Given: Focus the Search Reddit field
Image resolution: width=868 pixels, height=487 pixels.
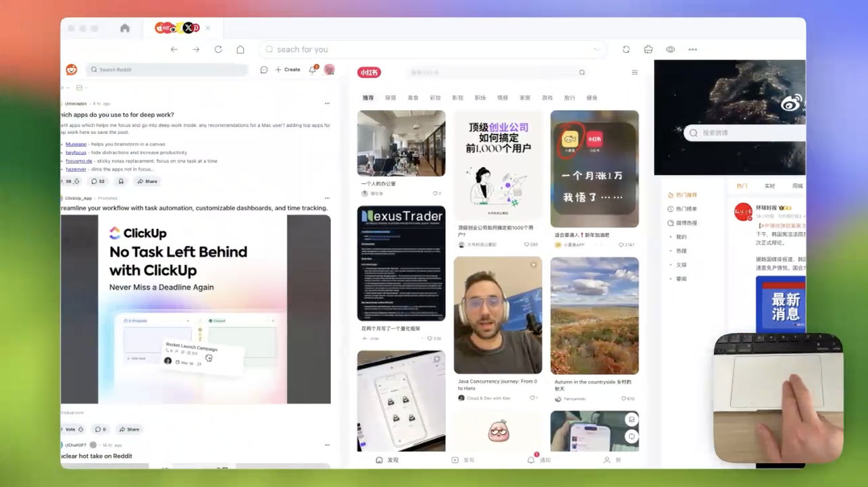Looking at the screenshot, I should coord(167,69).
